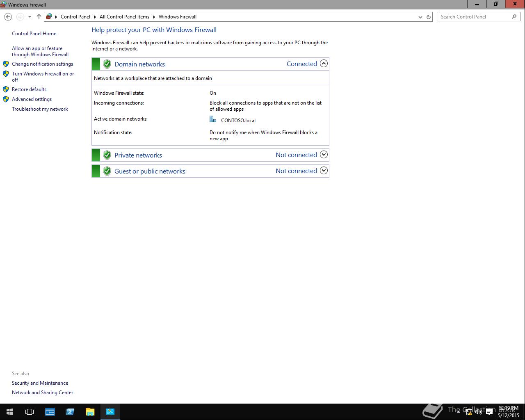Viewport: 525px width, 420px height.
Task: Click Guest or public networks heading
Action: coord(150,171)
